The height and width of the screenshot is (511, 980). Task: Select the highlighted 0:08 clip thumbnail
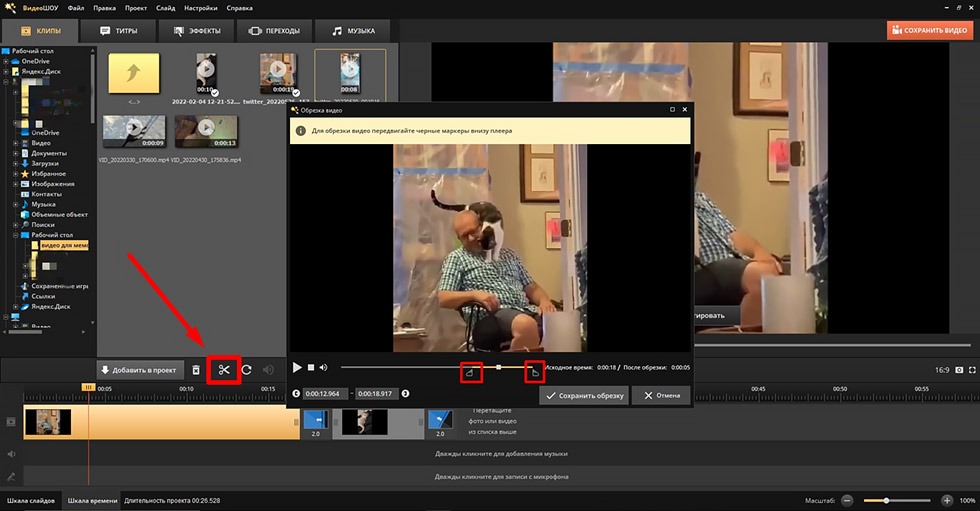350,73
